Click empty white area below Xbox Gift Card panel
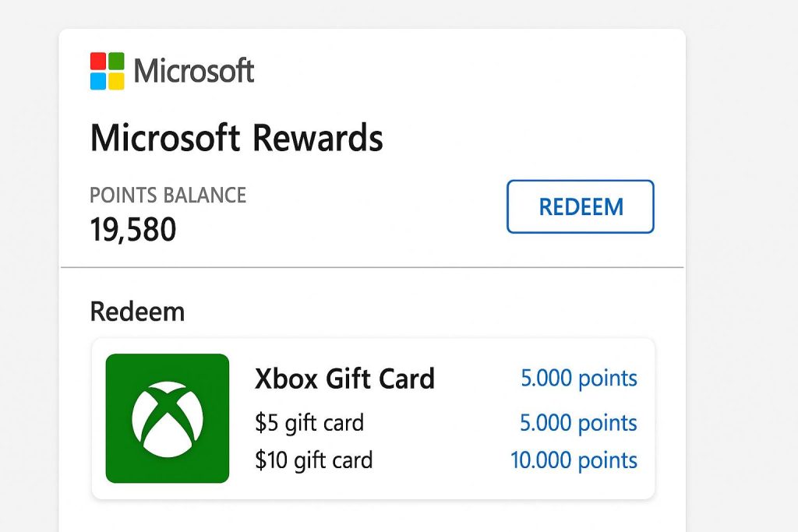 (373, 516)
